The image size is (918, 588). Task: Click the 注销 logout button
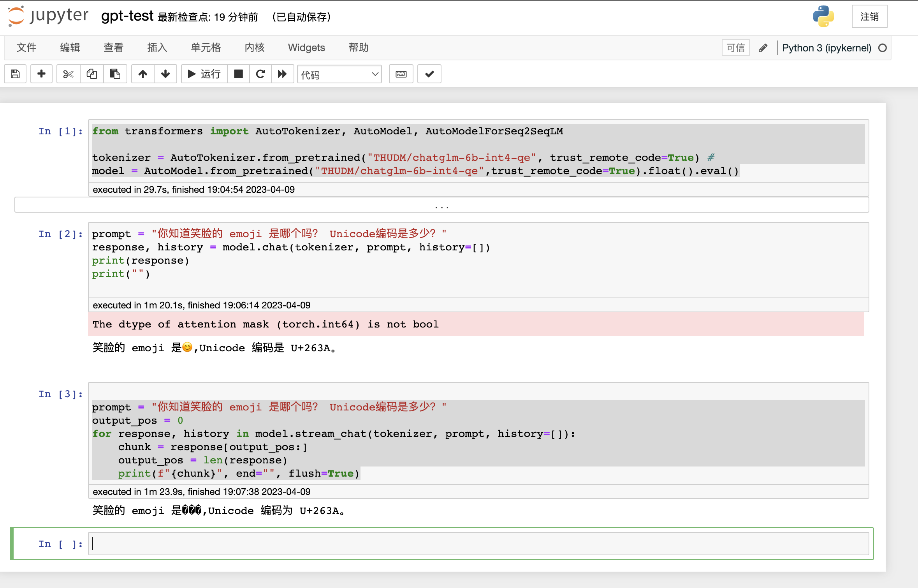click(869, 17)
